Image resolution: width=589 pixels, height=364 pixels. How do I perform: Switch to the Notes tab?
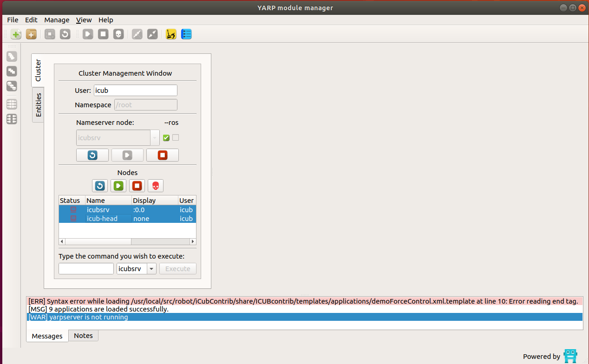point(83,336)
